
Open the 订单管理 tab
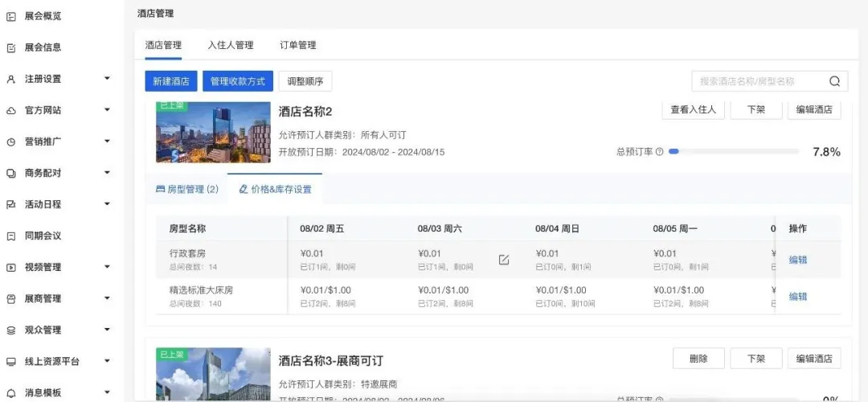(x=297, y=45)
